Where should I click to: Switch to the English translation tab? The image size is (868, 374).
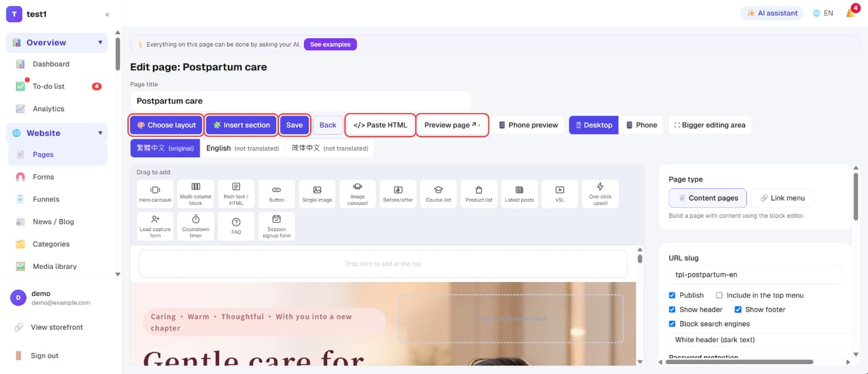242,148
